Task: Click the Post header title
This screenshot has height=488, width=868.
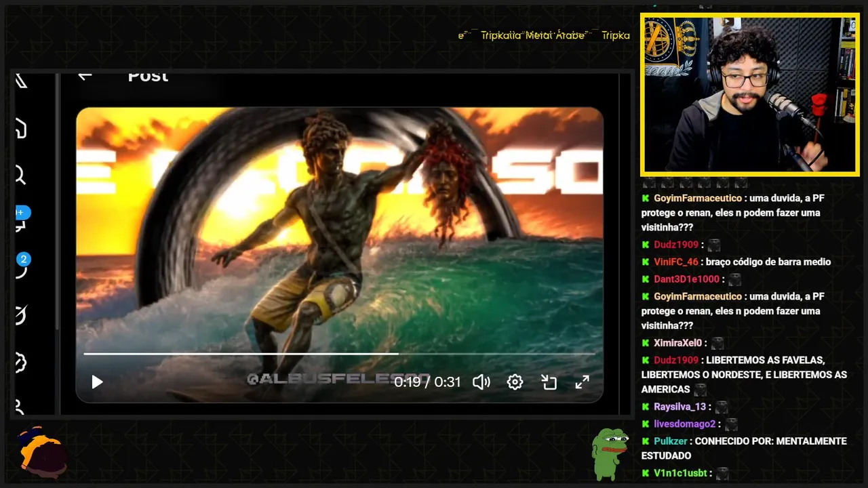Action: (x=148, y=76)
